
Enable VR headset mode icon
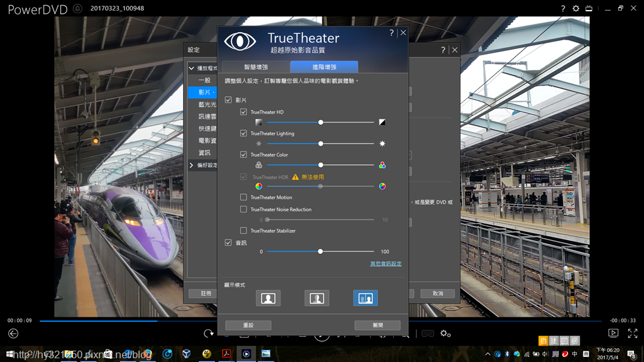428,334
